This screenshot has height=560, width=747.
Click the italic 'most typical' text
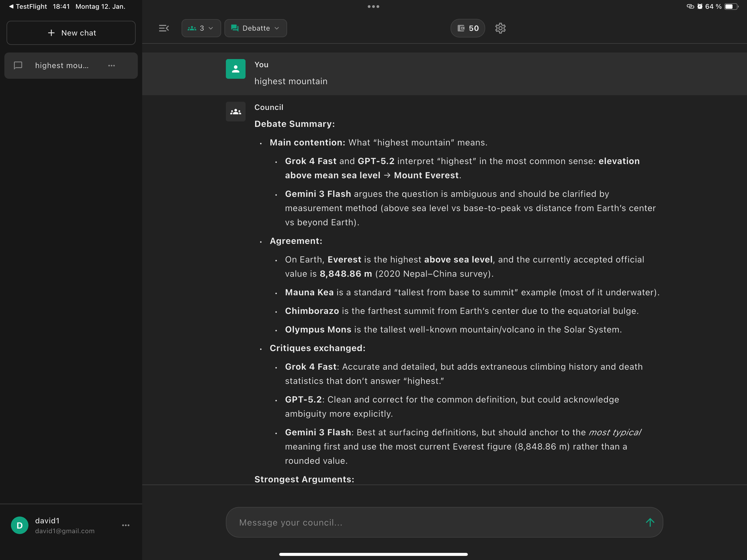click(x=615, y=432)
